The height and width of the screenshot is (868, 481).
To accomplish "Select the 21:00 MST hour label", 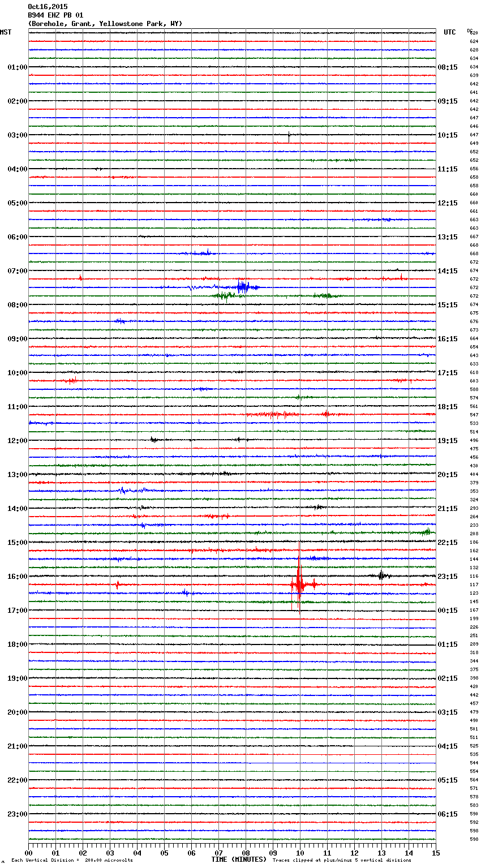I will (17, 746).
